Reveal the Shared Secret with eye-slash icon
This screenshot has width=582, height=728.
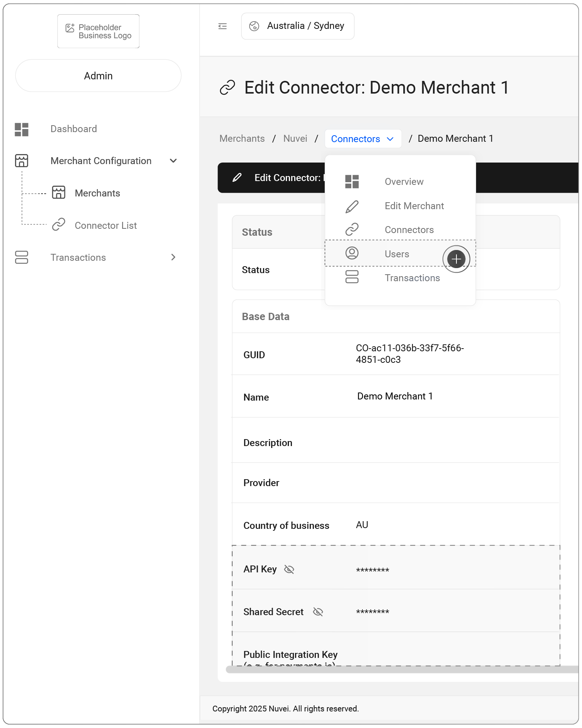318,612
